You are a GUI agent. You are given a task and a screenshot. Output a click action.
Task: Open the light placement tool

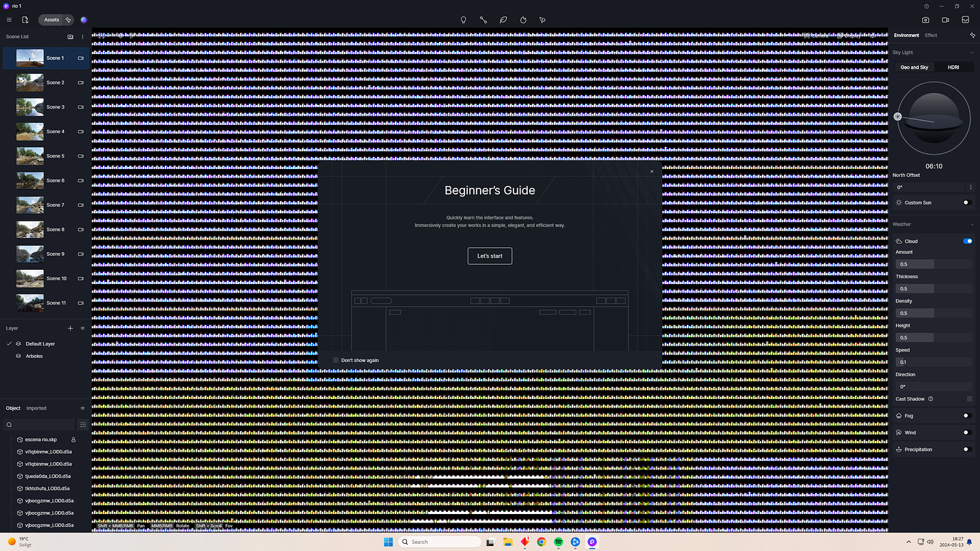click(x=463, y=20)
